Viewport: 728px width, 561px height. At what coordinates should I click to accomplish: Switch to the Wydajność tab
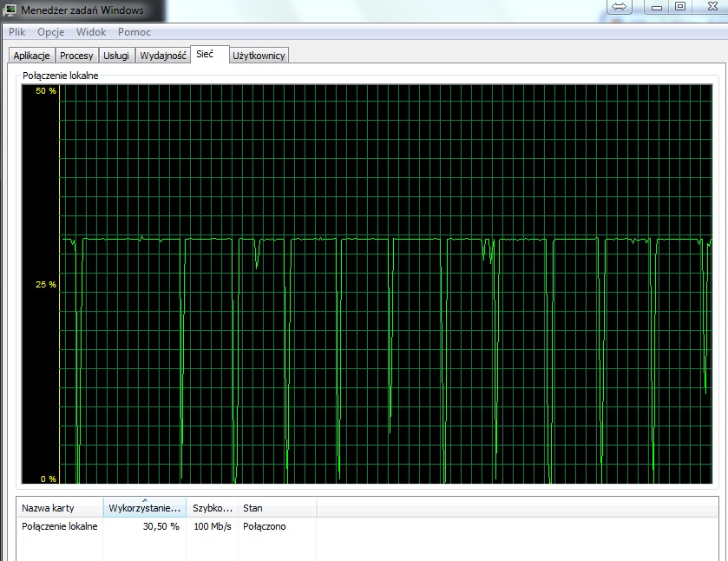(163, 56)
